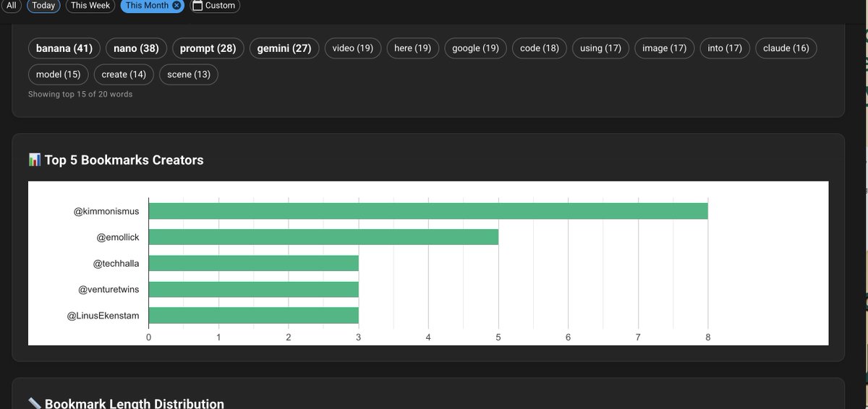Click the using (17) word chip
868x409 pixels.
pos(601,48)
